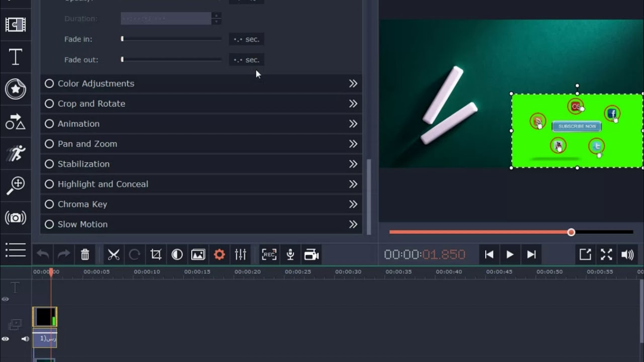Skip to previous frame button
This screenshot has width=644, height=362.
(x=489, y=255)
